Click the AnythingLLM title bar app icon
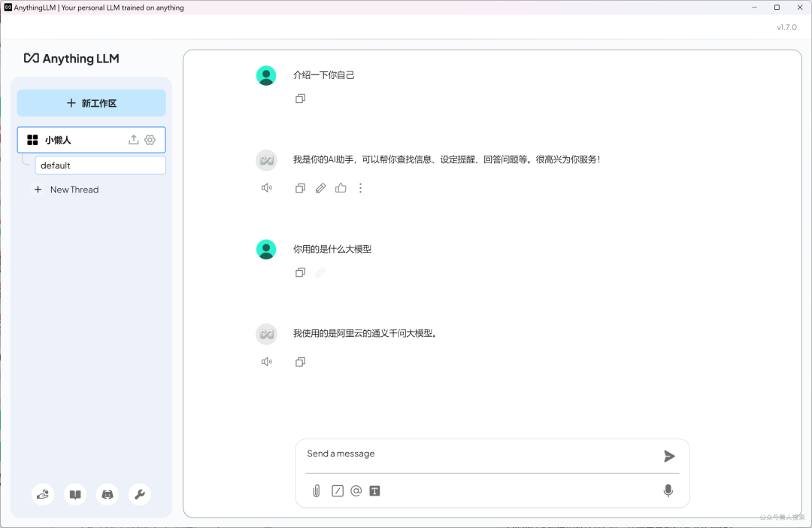The height and width of the screenshot is (528, 812). pos(8,8)
